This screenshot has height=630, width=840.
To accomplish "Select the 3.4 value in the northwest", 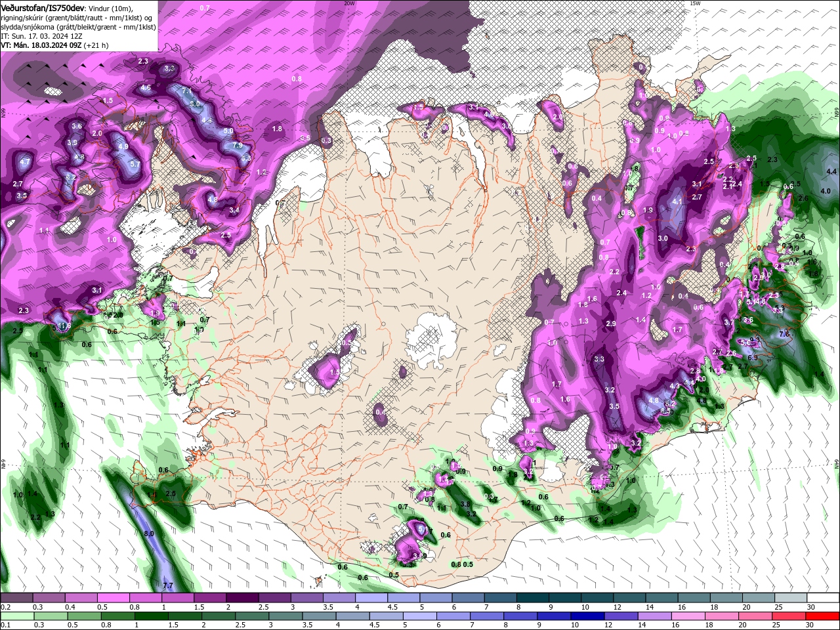I will point(234,210).
